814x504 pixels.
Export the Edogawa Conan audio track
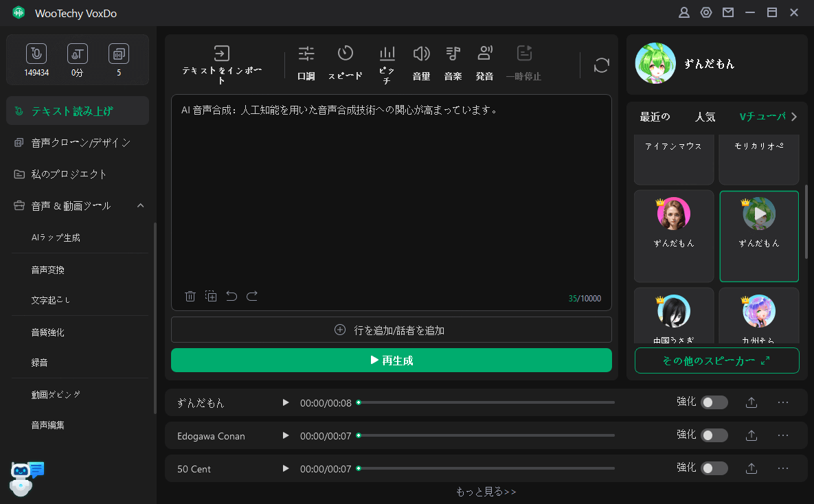coord(751,435)
